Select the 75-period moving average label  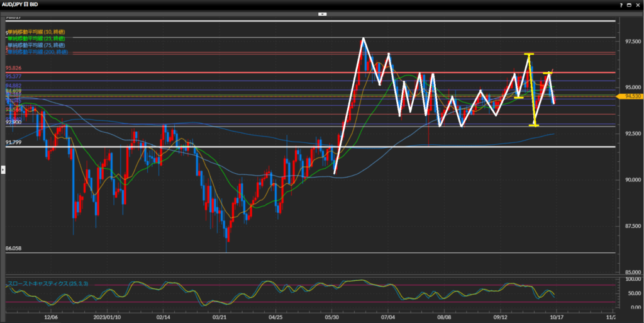(36, 45)
